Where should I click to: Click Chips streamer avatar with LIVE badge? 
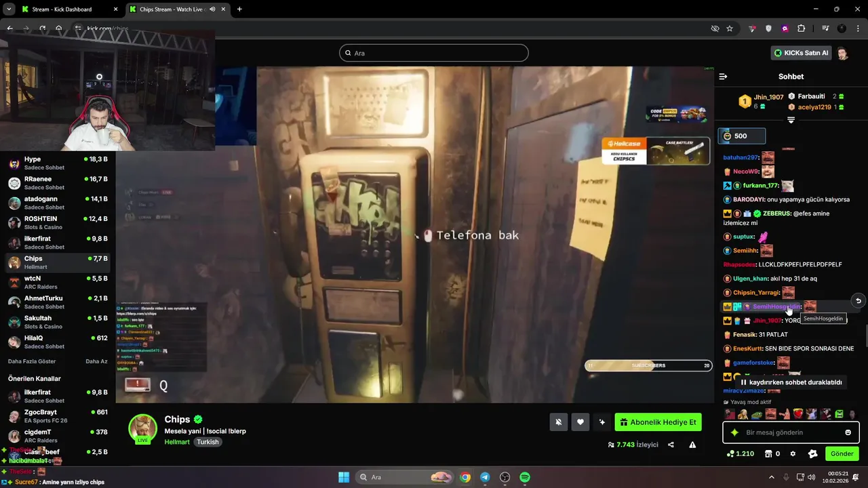tap(142, 428)
